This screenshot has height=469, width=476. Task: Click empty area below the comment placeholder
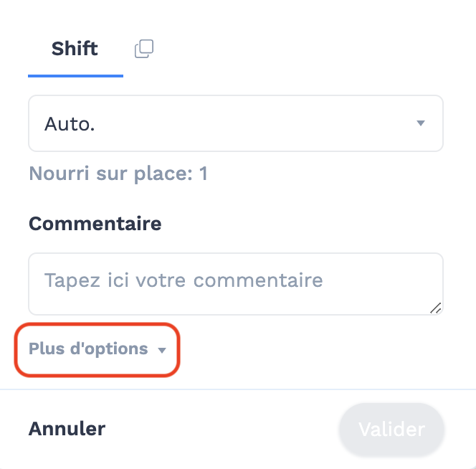(212, 302)
